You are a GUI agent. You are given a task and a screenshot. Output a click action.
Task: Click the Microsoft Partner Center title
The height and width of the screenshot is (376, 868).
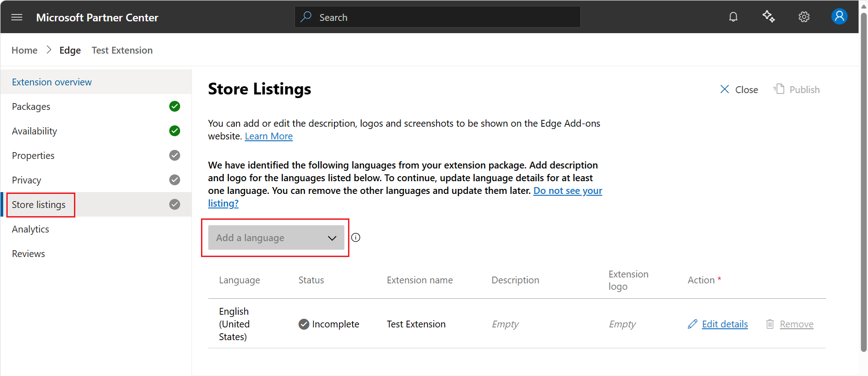[x=97, y=17]
